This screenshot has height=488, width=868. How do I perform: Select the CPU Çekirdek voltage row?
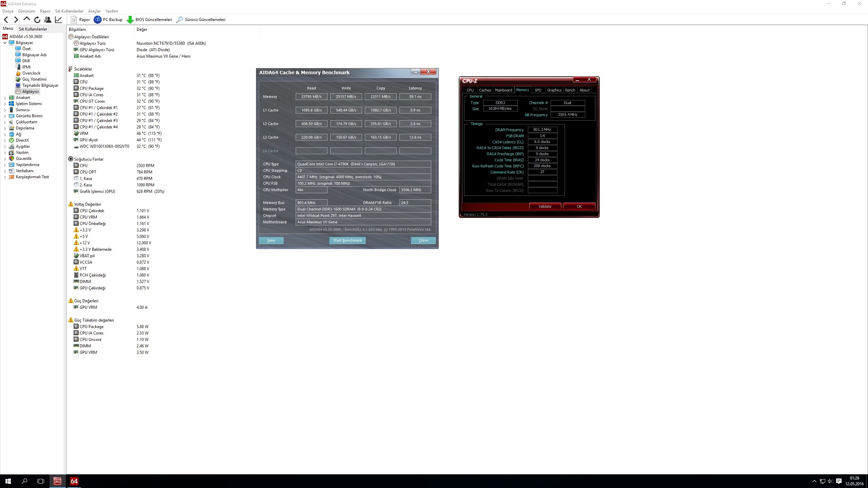pyautogui.click(x=112, y=211)
